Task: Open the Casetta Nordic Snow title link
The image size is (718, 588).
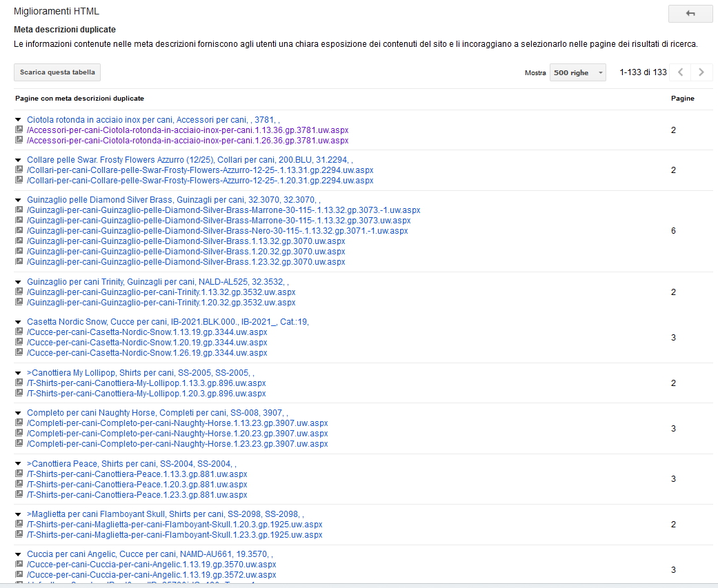Action: point(168,322)
